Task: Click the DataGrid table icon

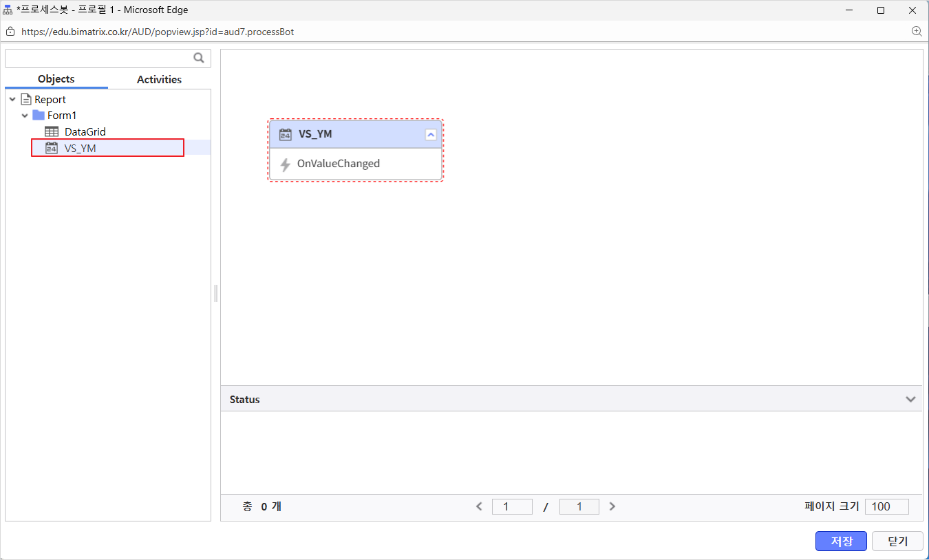Action: coord(52,131)
